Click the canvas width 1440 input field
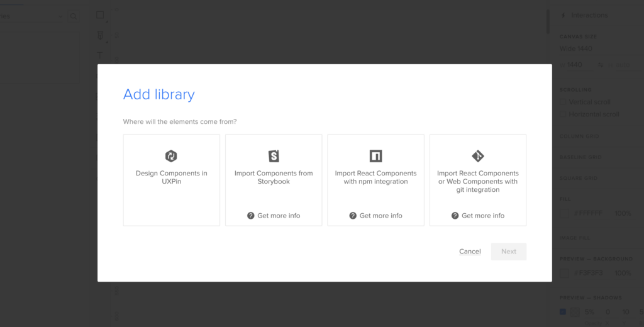 [575, 65]
